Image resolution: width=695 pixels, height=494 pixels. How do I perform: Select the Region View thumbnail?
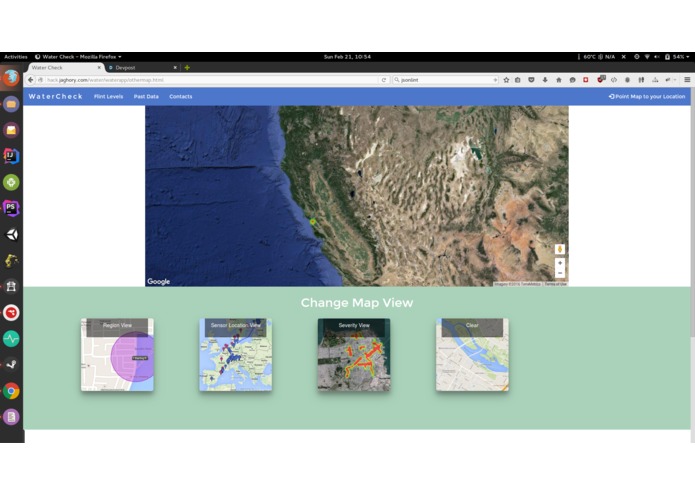tap(117, 354)
